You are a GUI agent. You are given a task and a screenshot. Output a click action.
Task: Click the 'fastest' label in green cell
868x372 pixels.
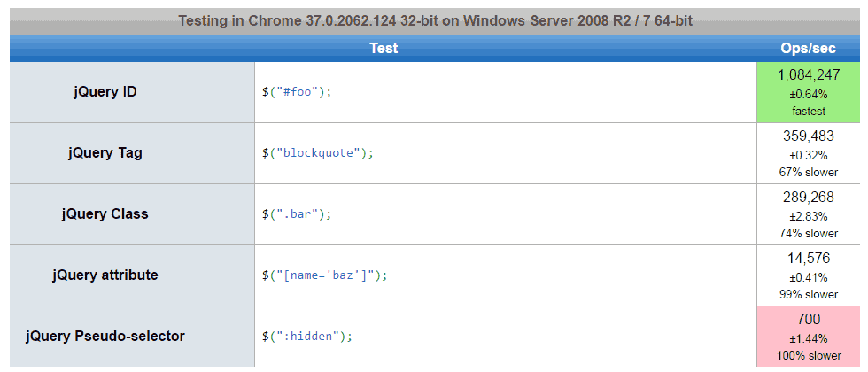[x=809, y=112]
